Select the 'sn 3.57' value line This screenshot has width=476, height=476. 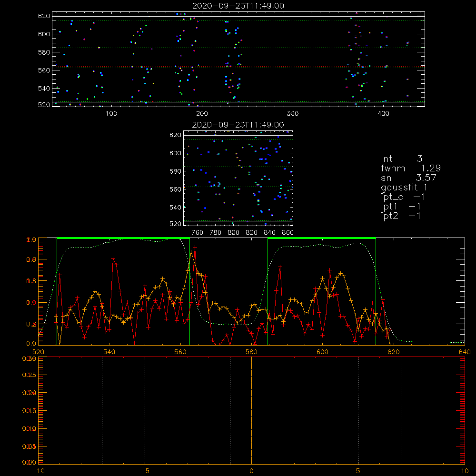[408, 178]
